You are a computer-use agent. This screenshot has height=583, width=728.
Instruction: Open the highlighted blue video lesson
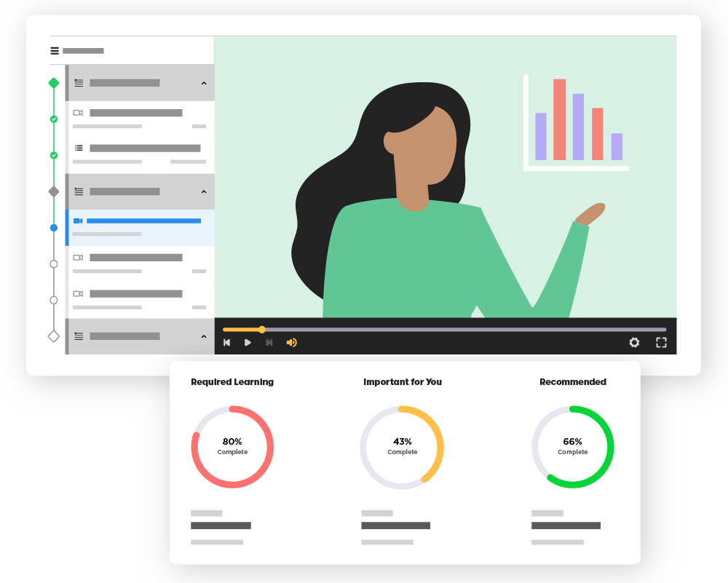[x=140, y=227]
